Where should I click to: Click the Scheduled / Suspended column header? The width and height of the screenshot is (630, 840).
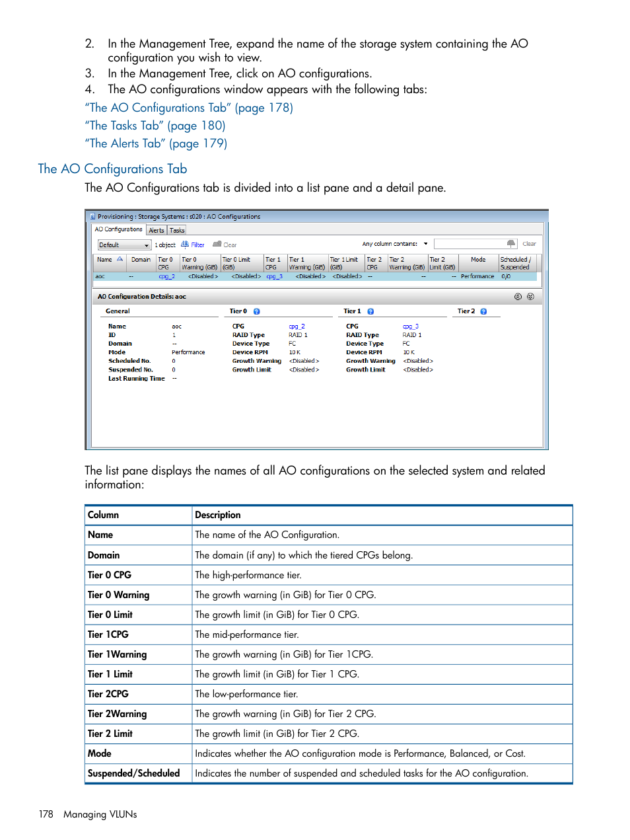(x=517, y=263)
